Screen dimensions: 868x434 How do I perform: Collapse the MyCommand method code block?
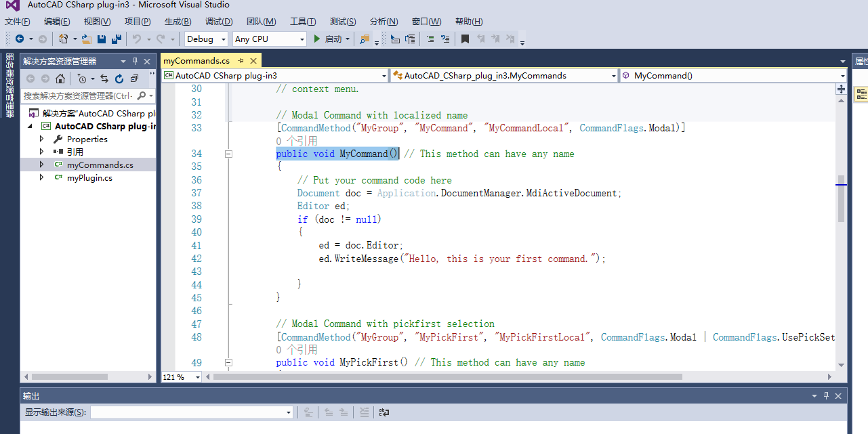[x=228, y=154]
